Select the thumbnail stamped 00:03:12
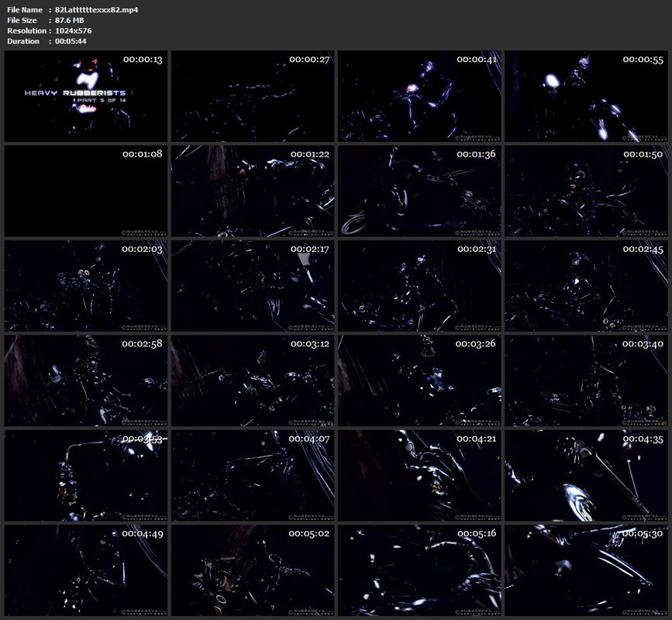This screenshot has height=620, width=672. coord(253,381)
